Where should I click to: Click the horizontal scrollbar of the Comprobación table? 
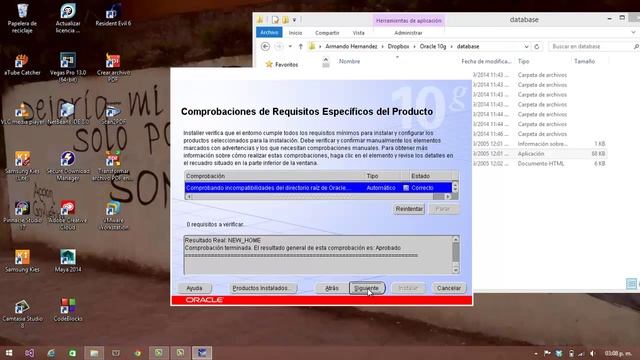(318, 197)
